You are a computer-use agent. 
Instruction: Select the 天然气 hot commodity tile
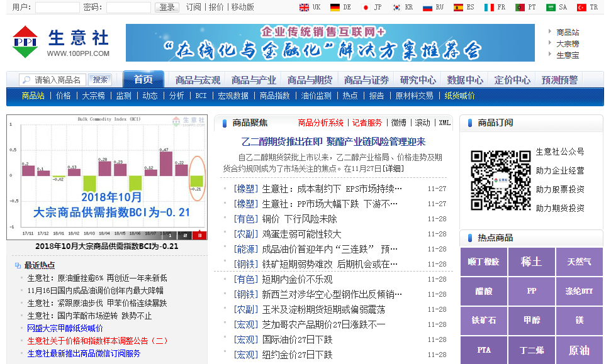579,262
